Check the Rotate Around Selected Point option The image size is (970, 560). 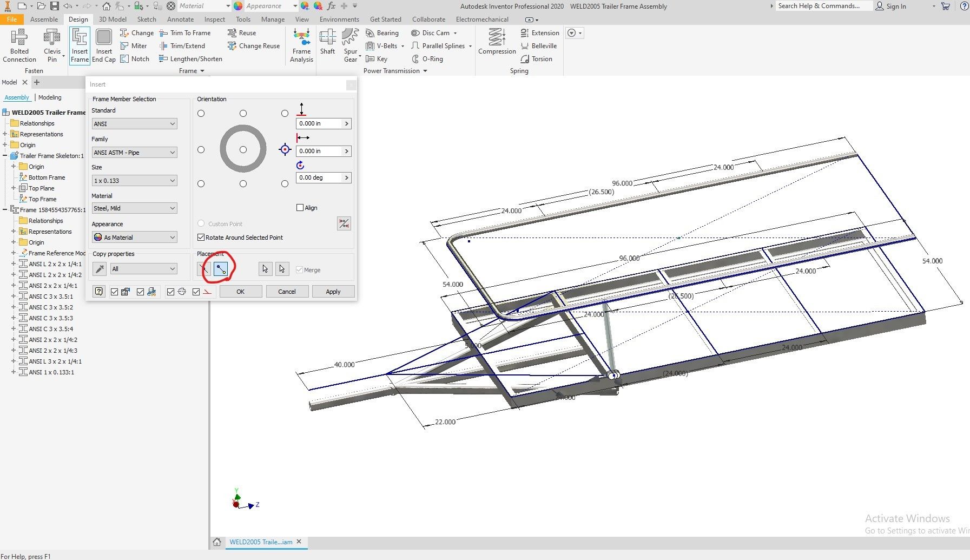tap(201, 237)
